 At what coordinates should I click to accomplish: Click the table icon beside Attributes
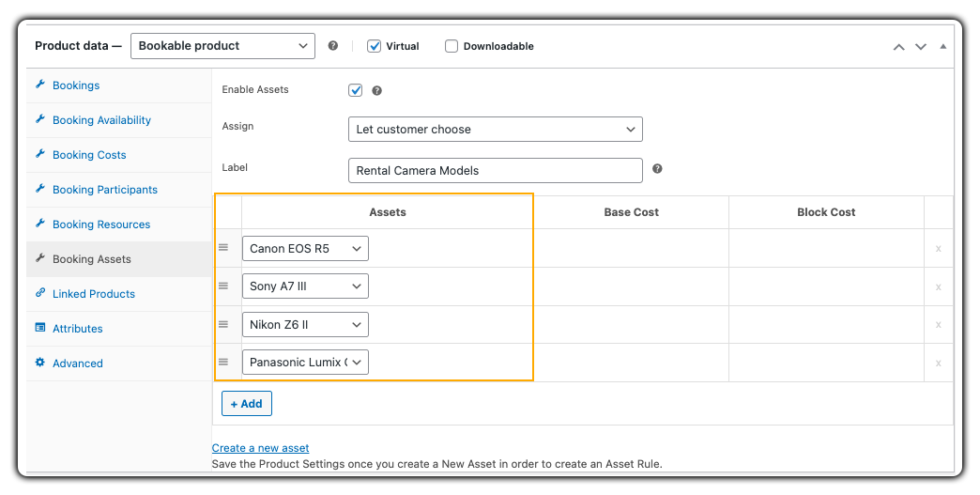[x=40, y=328]
